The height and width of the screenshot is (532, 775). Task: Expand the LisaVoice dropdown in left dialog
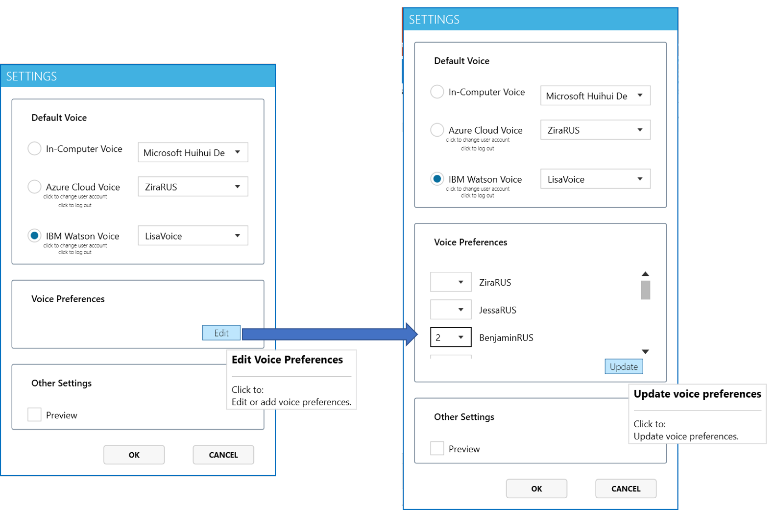(x=193, y=236)
